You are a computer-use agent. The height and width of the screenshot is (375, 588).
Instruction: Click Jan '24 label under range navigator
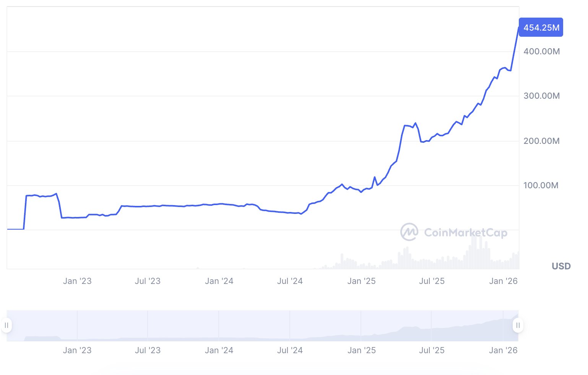click(219, 350)
